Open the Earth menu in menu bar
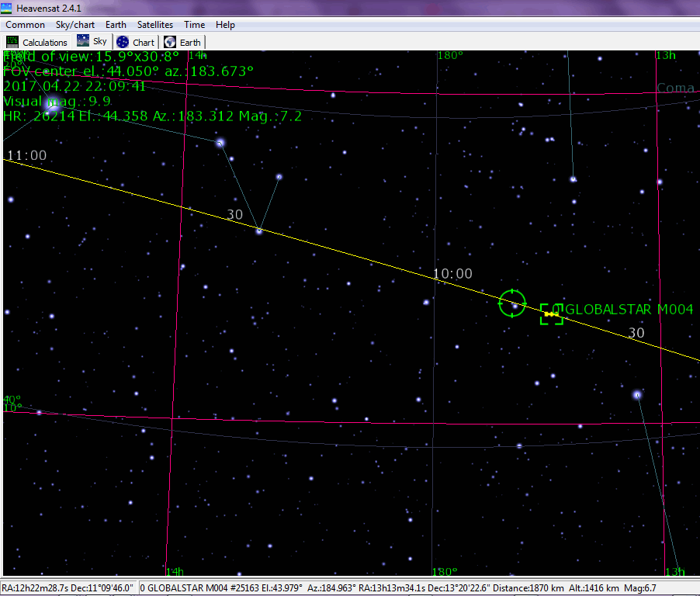Screen dimensions: 700x596 click(x=116, y=25)
